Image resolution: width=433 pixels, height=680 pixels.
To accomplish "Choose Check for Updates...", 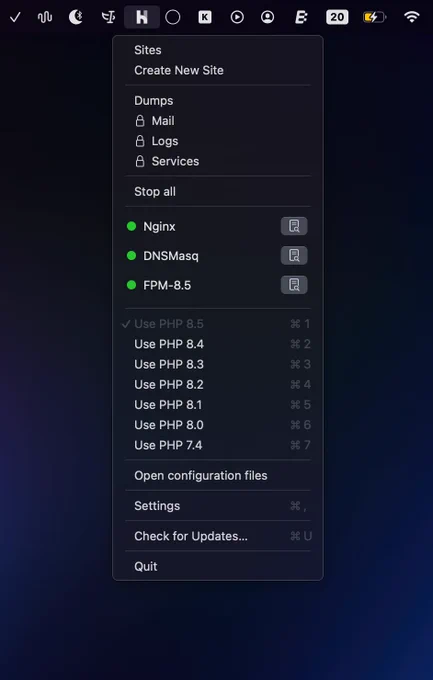I will pos(218,536).
